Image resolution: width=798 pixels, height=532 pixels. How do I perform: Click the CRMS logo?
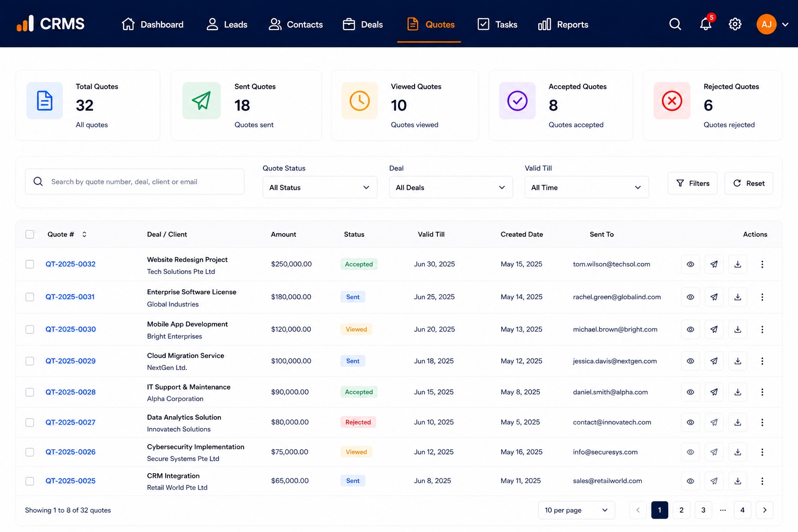click(50, 24)
